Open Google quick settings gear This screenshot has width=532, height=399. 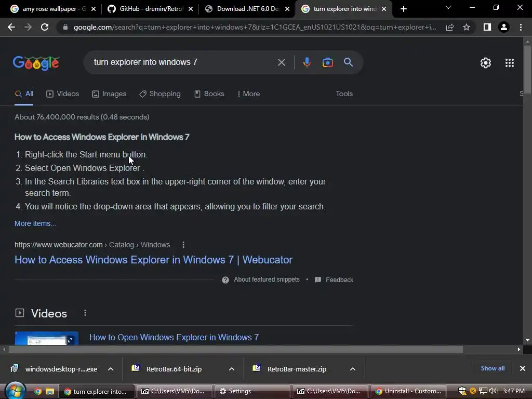pyautogui.click(x=486, y=63)
